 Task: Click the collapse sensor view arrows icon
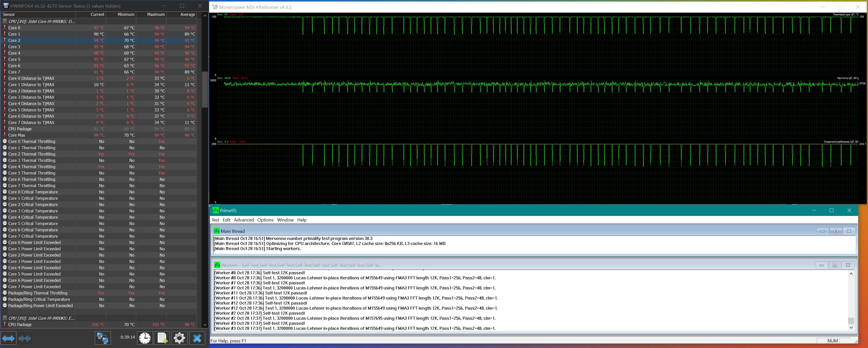[x=24, y=338]
